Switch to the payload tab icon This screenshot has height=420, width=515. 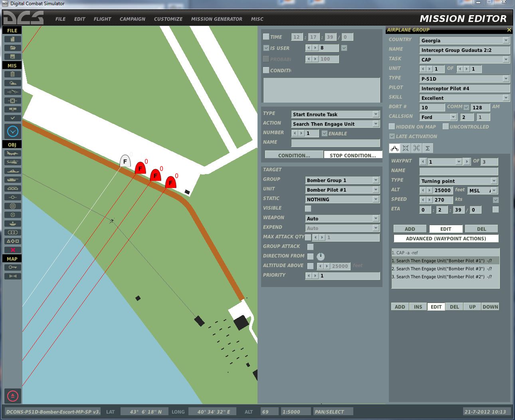pos(406,148)
